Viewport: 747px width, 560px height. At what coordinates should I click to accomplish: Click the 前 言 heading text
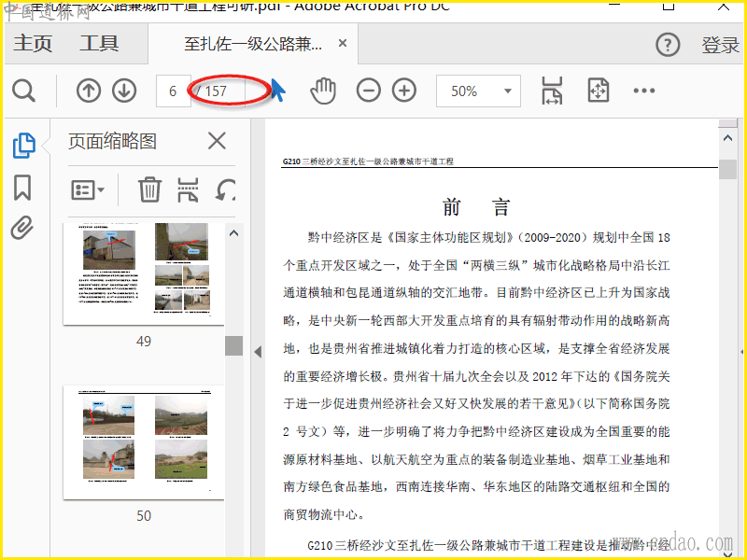tap(476, 207)
